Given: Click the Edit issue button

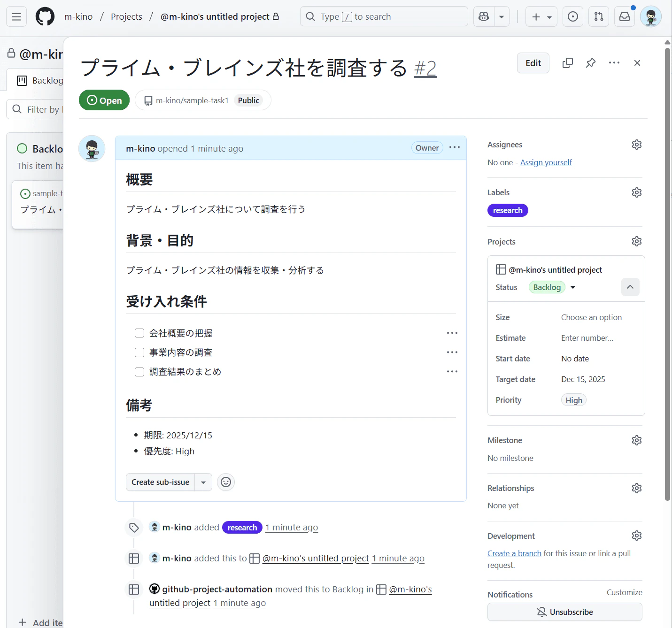Looking at the screenshot, I should 533,63.
